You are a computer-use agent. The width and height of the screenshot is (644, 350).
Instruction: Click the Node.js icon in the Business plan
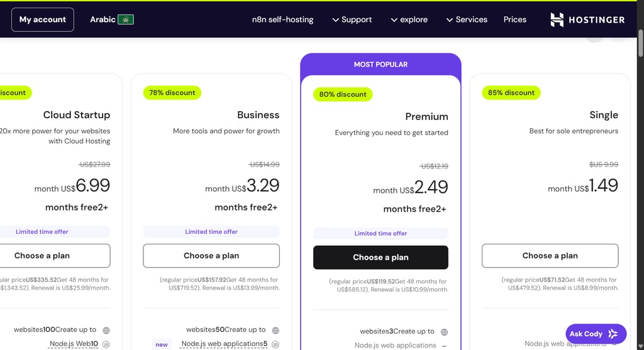coord(275,344)
